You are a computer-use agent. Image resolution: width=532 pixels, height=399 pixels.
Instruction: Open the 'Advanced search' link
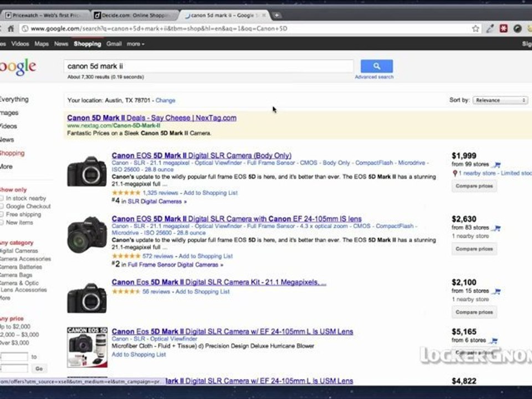coord(374,77)
